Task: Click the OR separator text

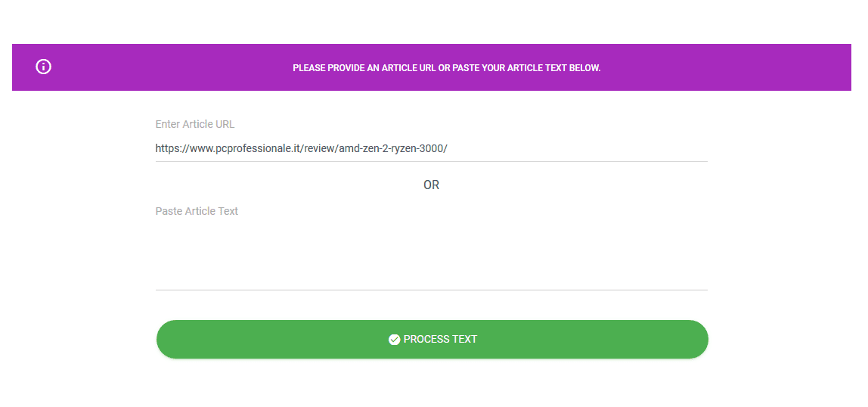Action: click(x=431, y=185)
